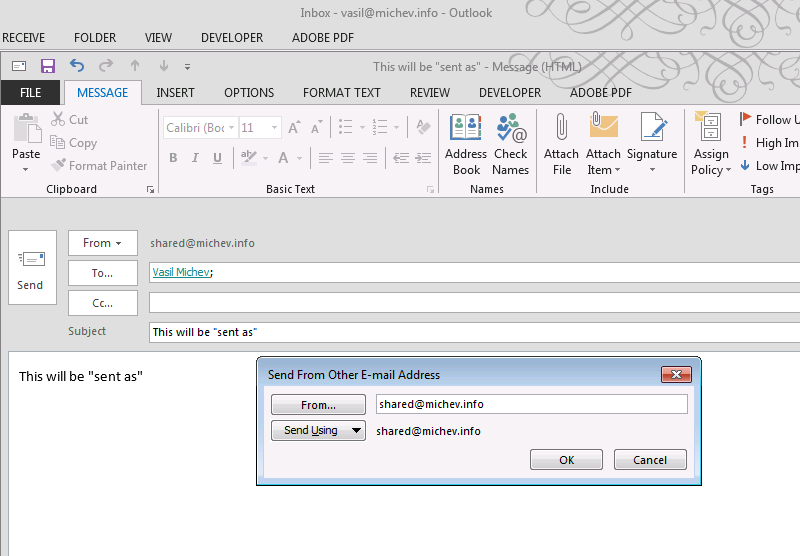Click the Subject text field
The height and width of the screenshot is (556, 800).
[470, 332]
